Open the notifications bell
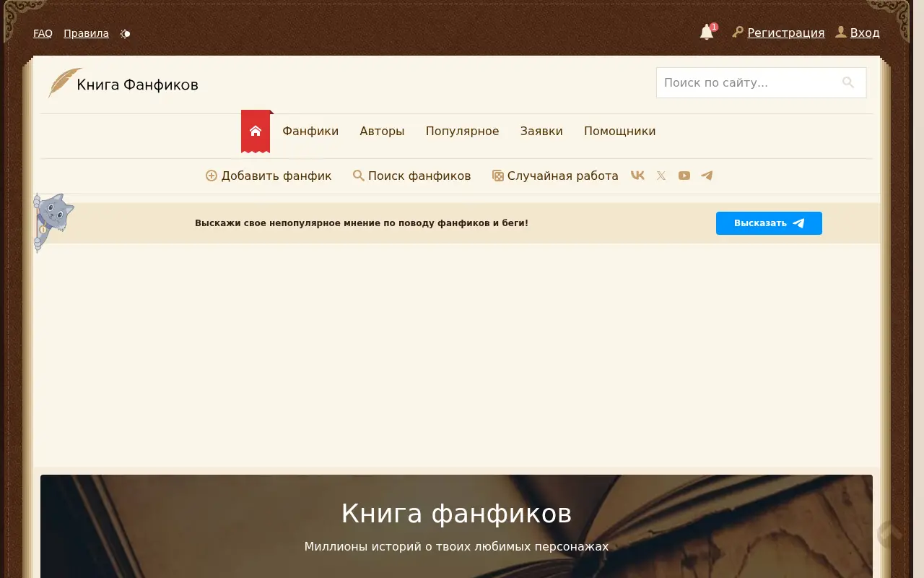924x578 pixels. pos(707,33)
